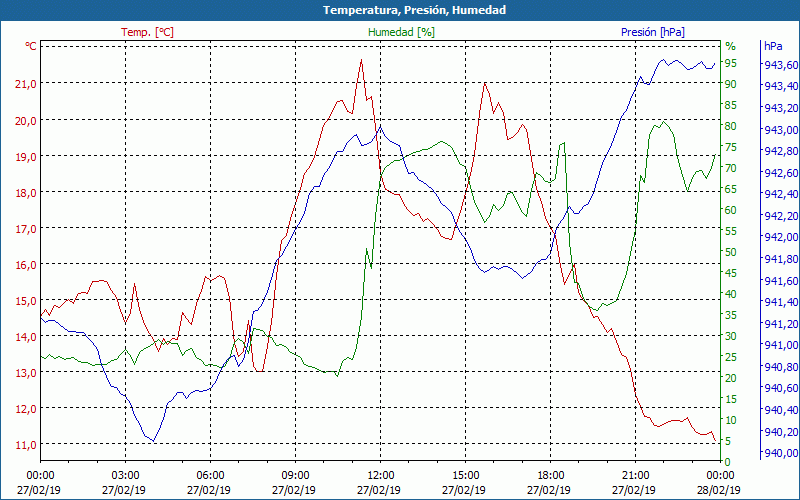Click the 942,60 pressure axis value

coord(781,173)
